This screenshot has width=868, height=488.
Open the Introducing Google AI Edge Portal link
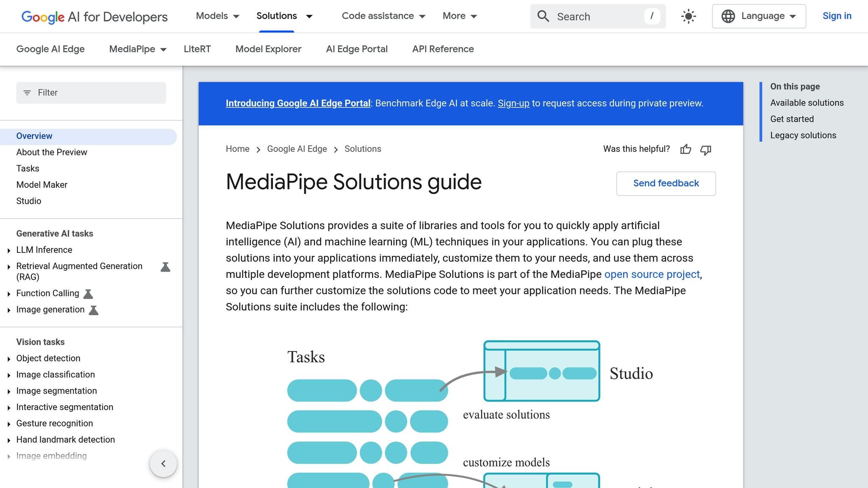coord(298,103)
